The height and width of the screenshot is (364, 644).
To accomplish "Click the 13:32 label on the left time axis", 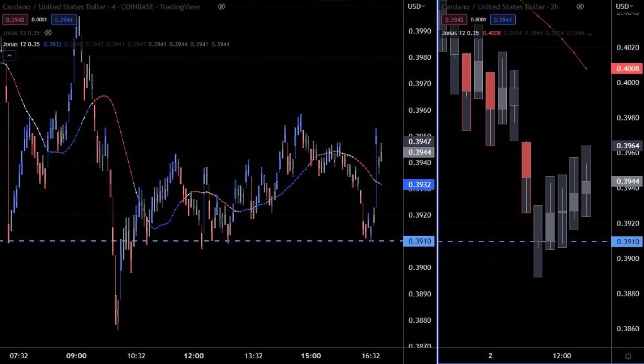I will [253, 356].
